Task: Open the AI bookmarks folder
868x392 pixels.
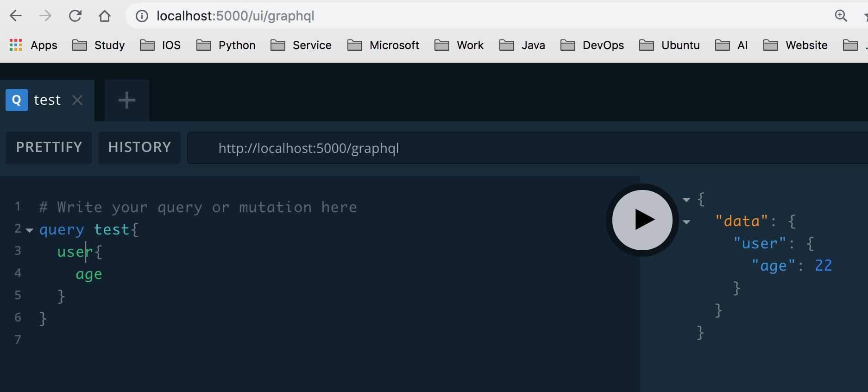Action: [732, 45]
